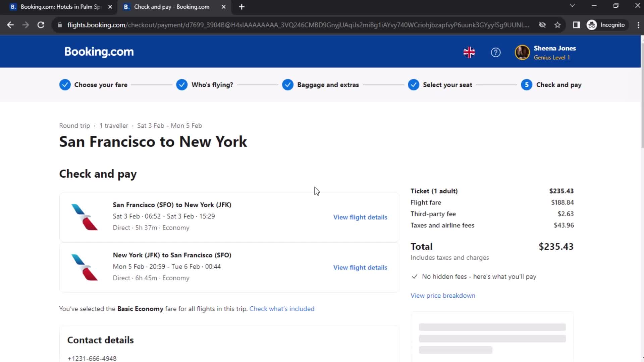Close the Check and pay tab
Viewport: 644px width, 362px height.
tap(224, 7)
